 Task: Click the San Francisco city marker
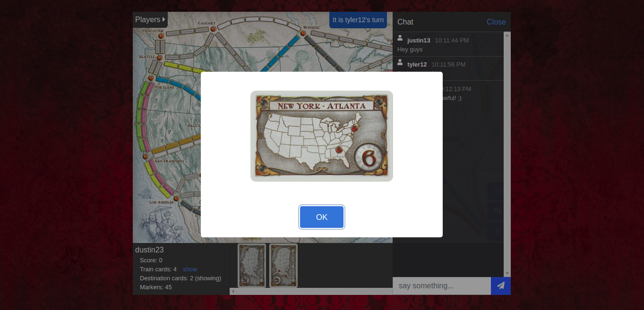coord(146,156)
